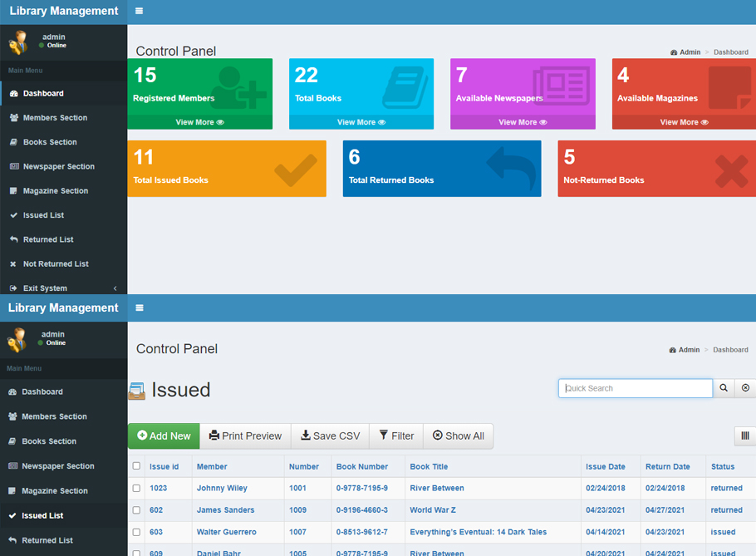Check the checkbox for Johnny Wiley's row

click(137, 488)
